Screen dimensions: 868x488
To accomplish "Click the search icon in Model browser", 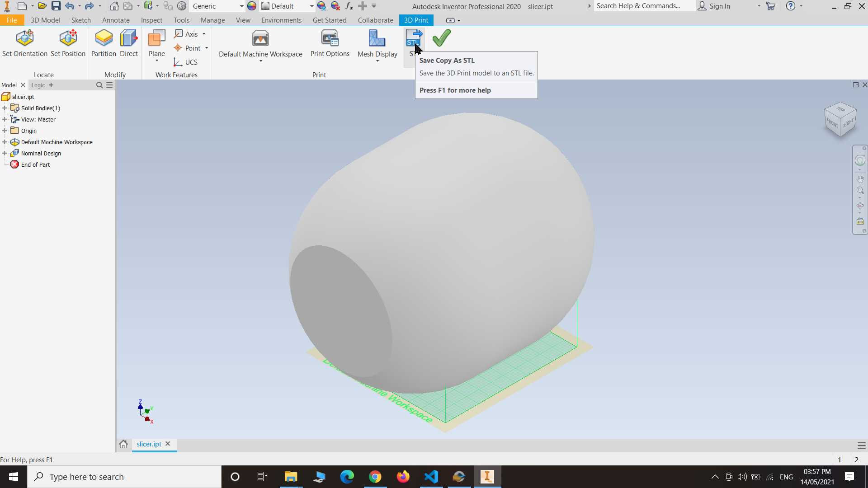I will pyautogui.click(x=99, y=85).
